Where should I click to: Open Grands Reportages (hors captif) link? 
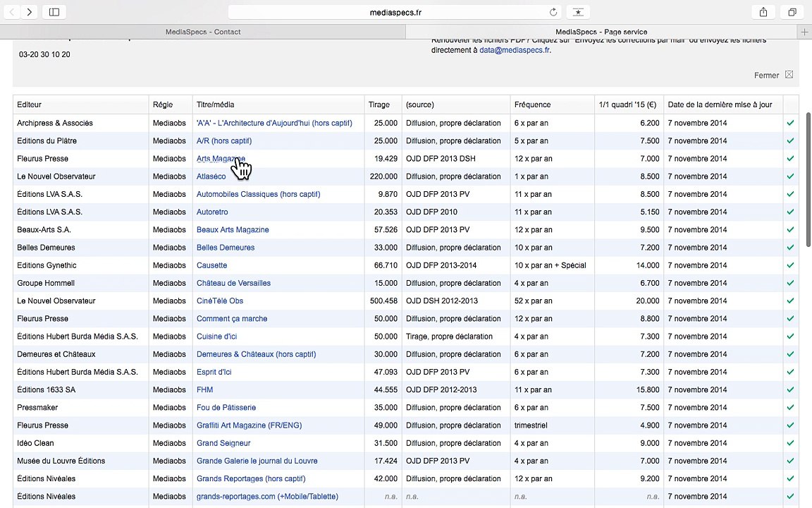[251, 478]
